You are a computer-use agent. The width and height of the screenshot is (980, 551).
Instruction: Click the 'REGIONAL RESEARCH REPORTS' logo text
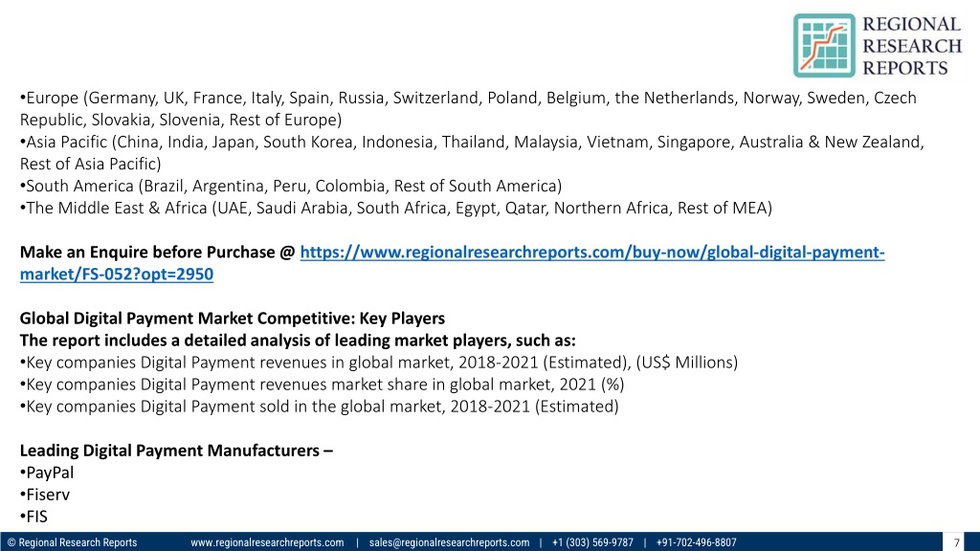[912, 46]
